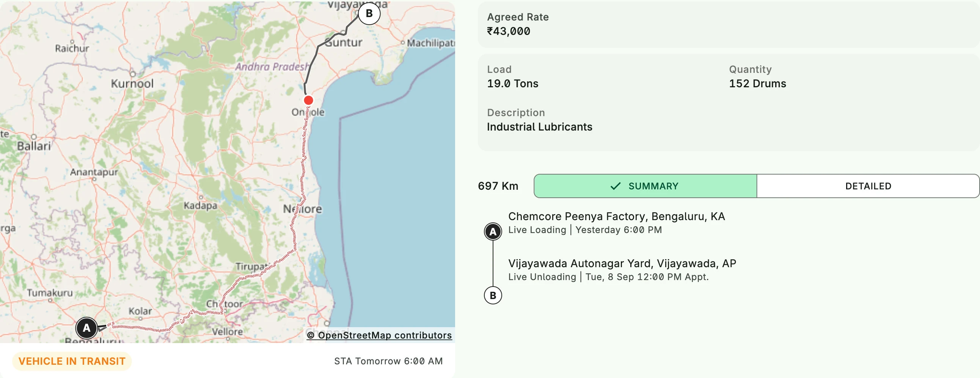
Task: Click the Anantapur label on the map
Action: [x=94, y=172]
